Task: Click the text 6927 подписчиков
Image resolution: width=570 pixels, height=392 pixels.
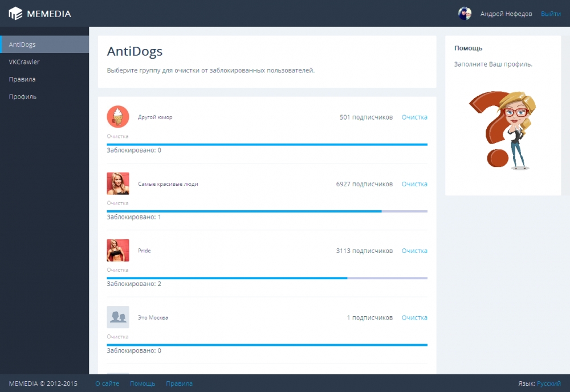Action: point(364,184)
